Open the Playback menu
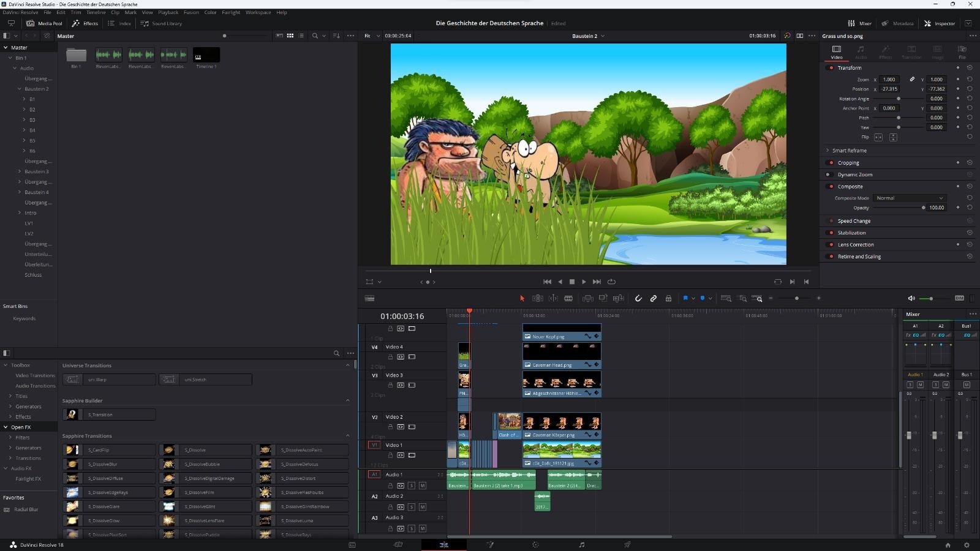Screen dimensions: 980x551 pos(168,12)
